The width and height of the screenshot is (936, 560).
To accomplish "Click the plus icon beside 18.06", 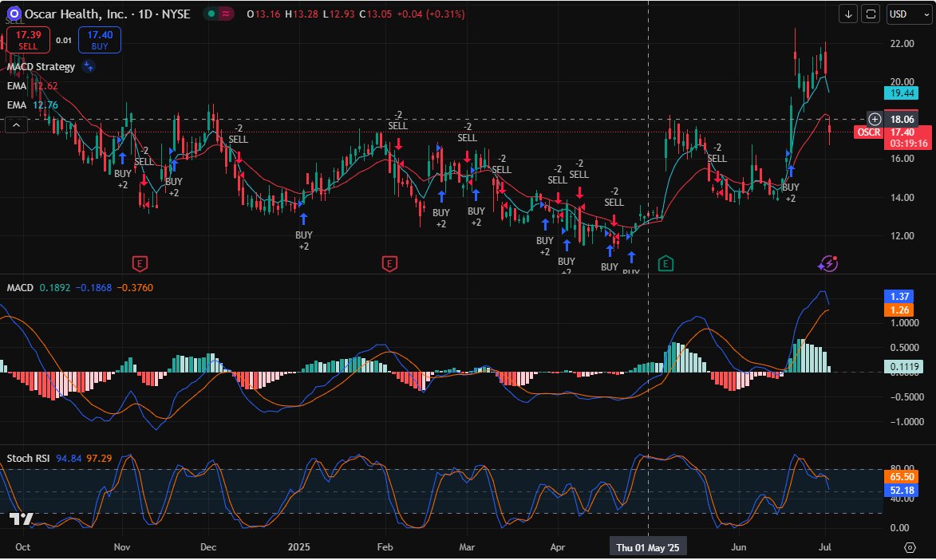I will pos(874,119).
